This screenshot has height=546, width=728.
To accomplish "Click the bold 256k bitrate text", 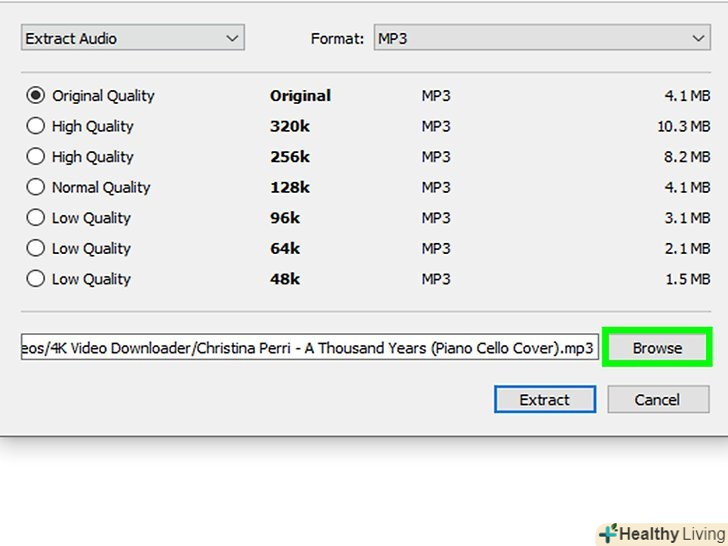I will pyautogui.click(x=290, y=157).
